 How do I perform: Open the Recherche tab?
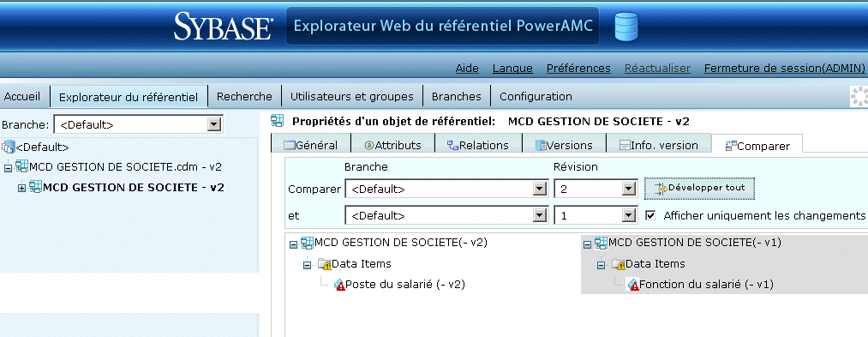244,96
